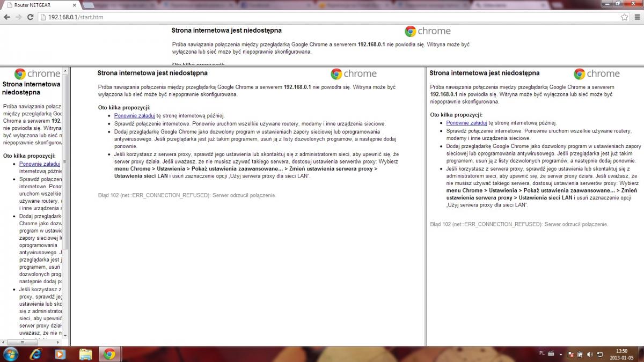The image size is (644, 362).
Task: Click heading 'Strona internetowa jest niedostępna' in right frame
Action: (x=485, y=73)
